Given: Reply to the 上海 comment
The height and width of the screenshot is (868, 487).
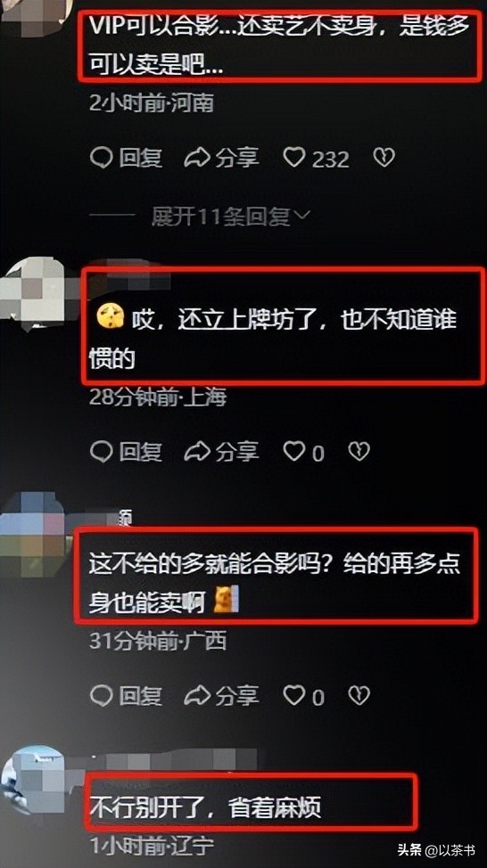Looking at the screenshot, I should point(127,452).
